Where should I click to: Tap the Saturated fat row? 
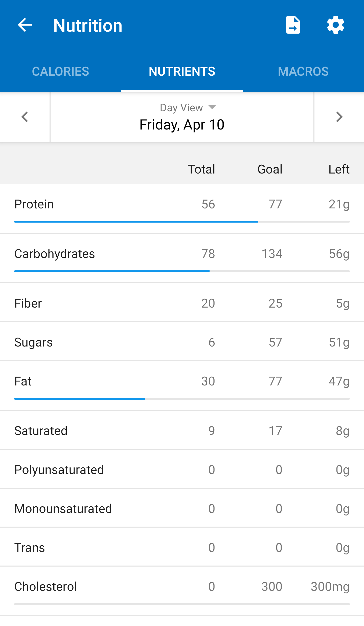pyautogui.click(x=182, y=431)
